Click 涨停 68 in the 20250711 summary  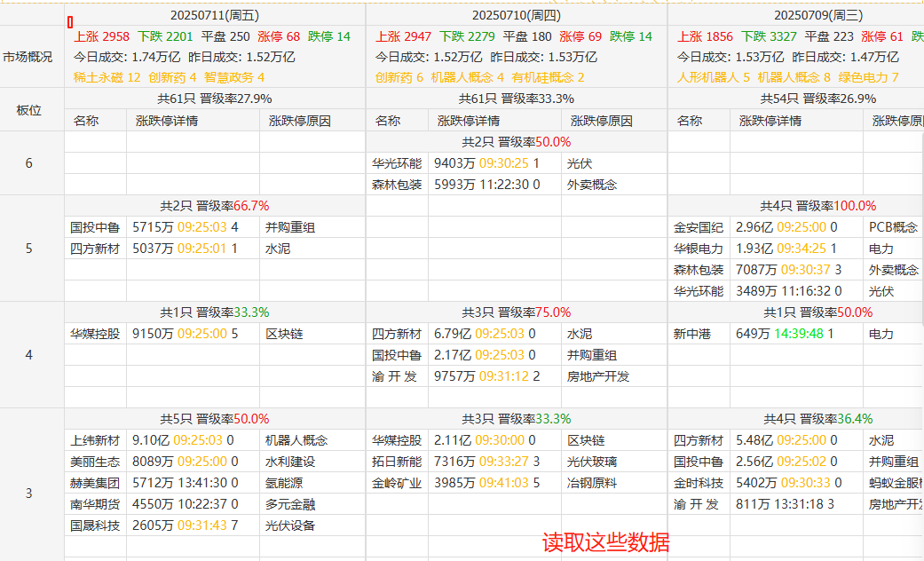[279, 36]
